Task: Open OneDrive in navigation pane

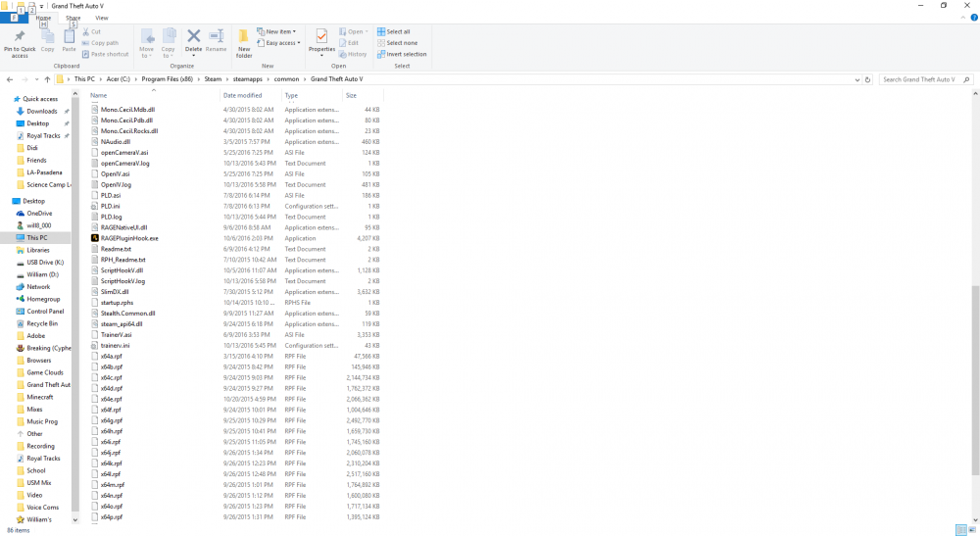Action: click(x=39, y=213)
